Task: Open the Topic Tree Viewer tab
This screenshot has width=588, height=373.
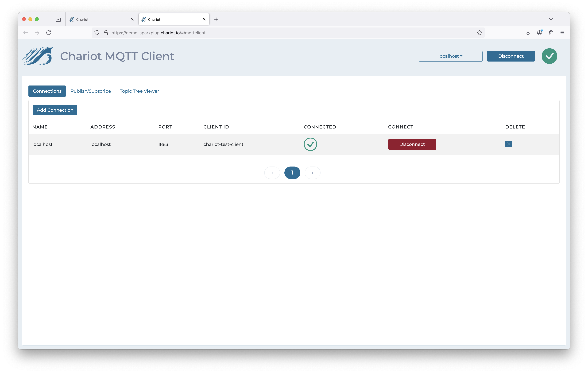Action: (139, 91)
